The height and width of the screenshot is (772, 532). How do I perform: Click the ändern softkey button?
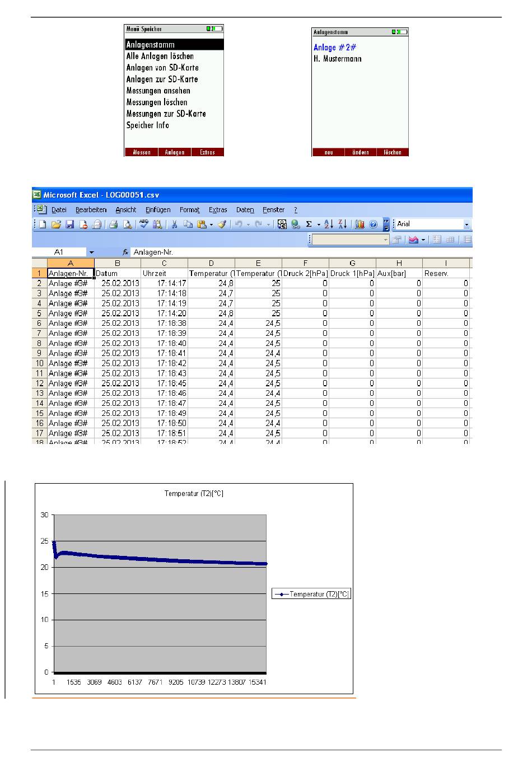click(x=361, y=152)
